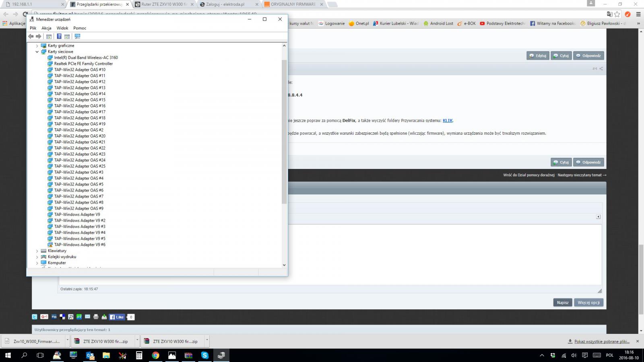Select Intel(R) Dual Band Wireless-AC 3160 adapter
644x362 pixels.
tap(86, 58)
